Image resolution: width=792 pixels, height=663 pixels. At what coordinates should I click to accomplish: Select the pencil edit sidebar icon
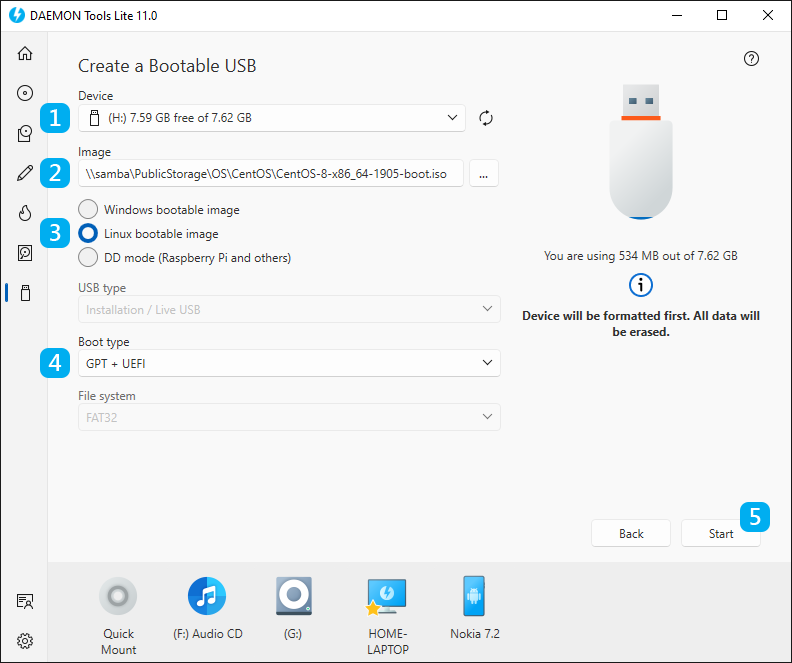click(x=25, y=173)
